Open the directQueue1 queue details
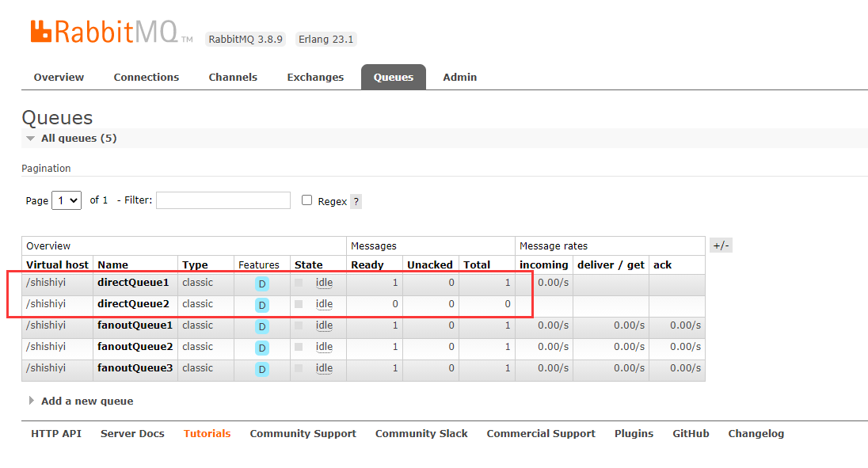Screen dimensions: 868x468 [x=133, y=282]
